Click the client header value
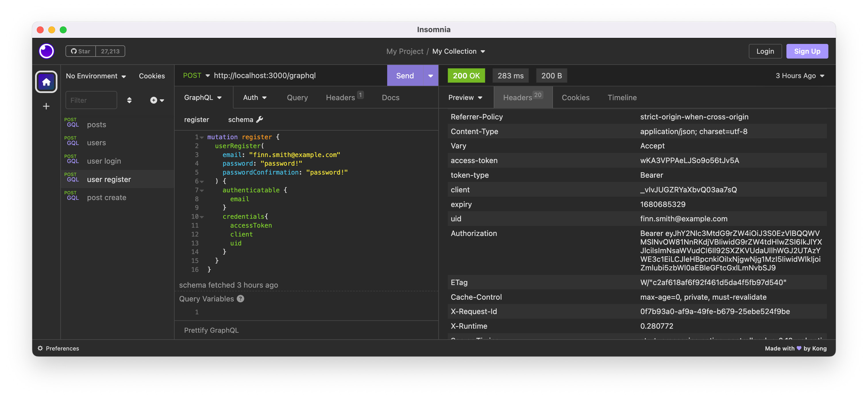Viewport: 868px width, 399px height. point(688,189)
